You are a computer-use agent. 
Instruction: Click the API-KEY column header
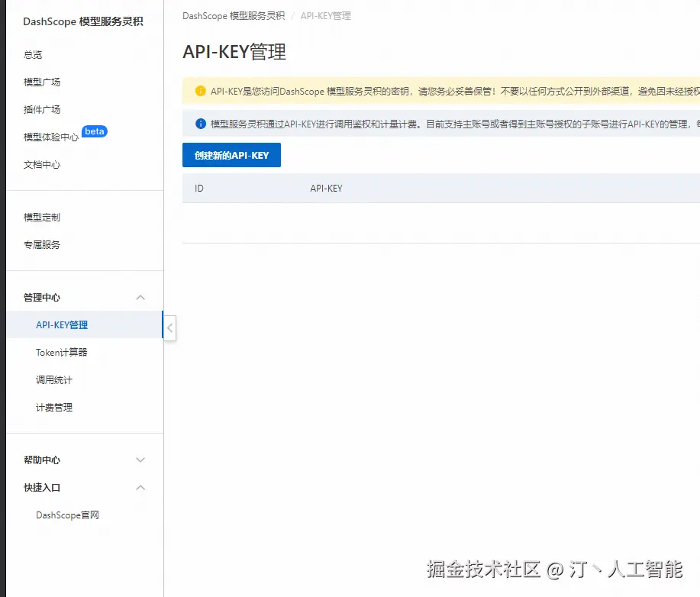point(327,189)
